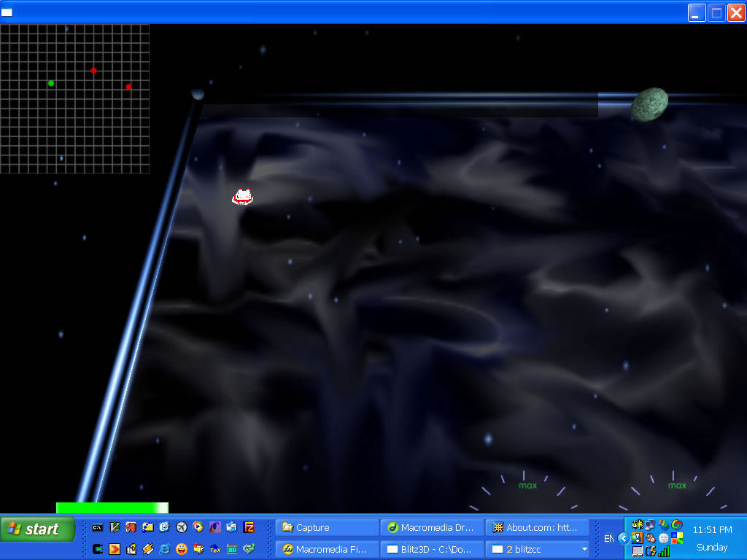Viewport: 747px width, 560px height.
Task: Click the white spaceship in the arena
Action: (x=242, y=197)
